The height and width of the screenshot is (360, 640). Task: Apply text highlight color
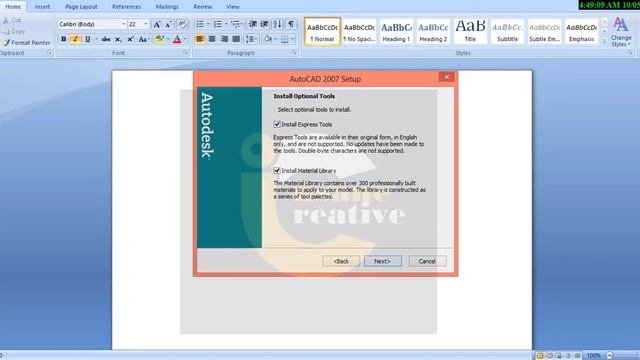[x=159, y=39]
